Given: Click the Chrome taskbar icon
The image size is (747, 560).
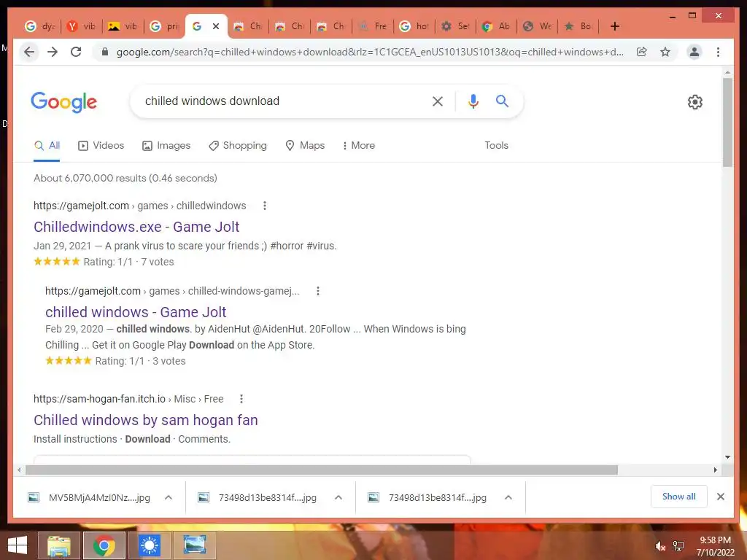Looking at the screenshot, I should [104, 545].
